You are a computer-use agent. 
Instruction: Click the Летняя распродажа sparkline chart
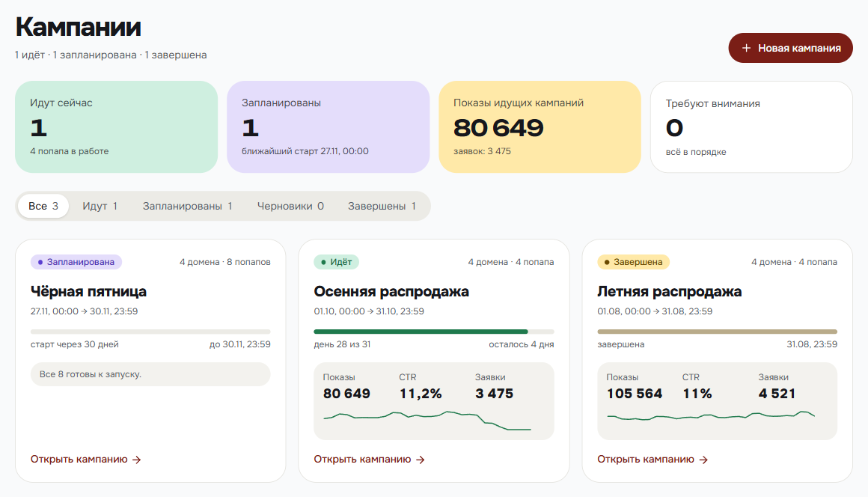711,415
